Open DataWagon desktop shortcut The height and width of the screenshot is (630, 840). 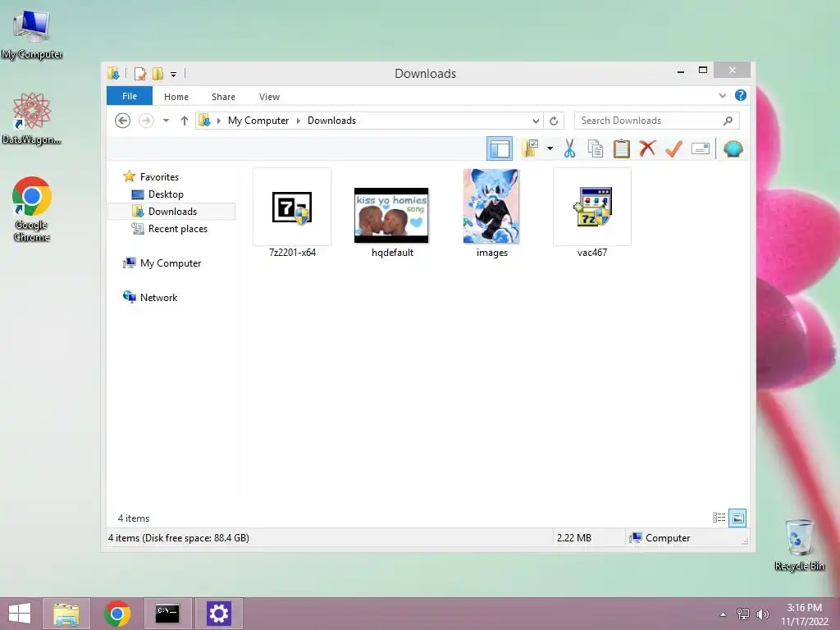pos(32,119)
